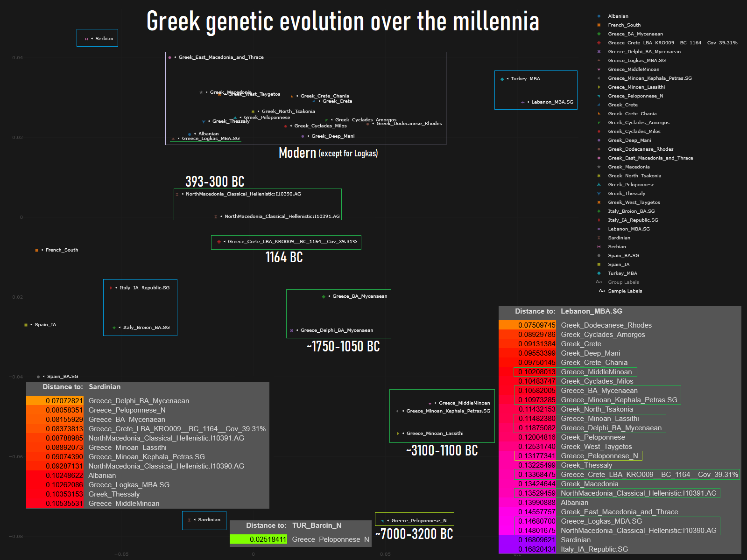Click the Italy_IA_Republic.SG red point in the plot
This screenshot has height=560, width=747.
coord(111,288)
